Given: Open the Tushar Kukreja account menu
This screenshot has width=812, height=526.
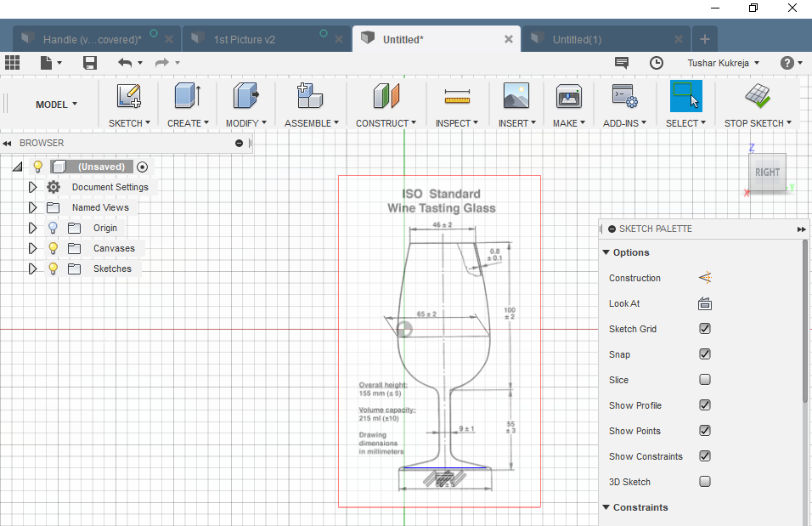Looking at the screenshot, I should click(723, 63).
